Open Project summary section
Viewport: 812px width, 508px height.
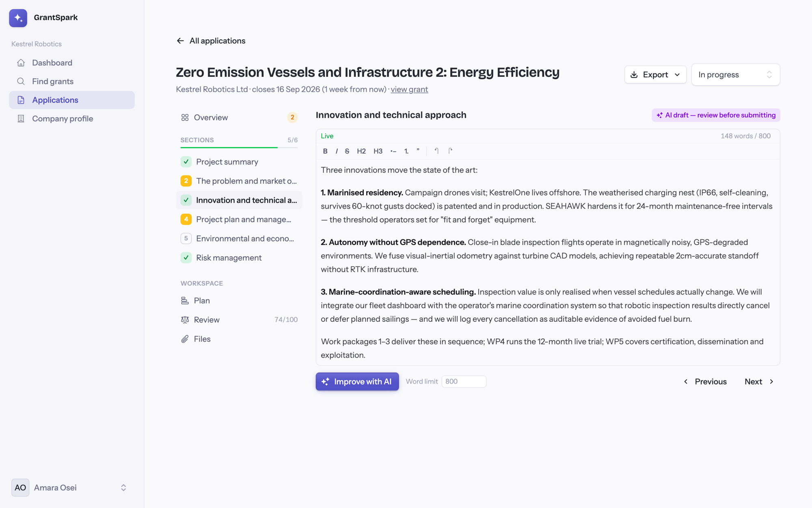click(239, 162)
